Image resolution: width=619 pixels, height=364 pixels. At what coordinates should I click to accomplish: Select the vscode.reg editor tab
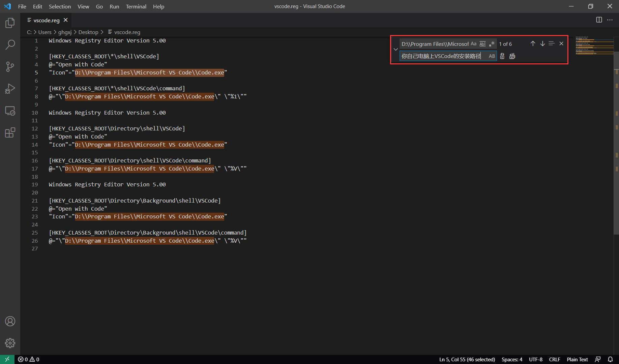click(47, 20)
